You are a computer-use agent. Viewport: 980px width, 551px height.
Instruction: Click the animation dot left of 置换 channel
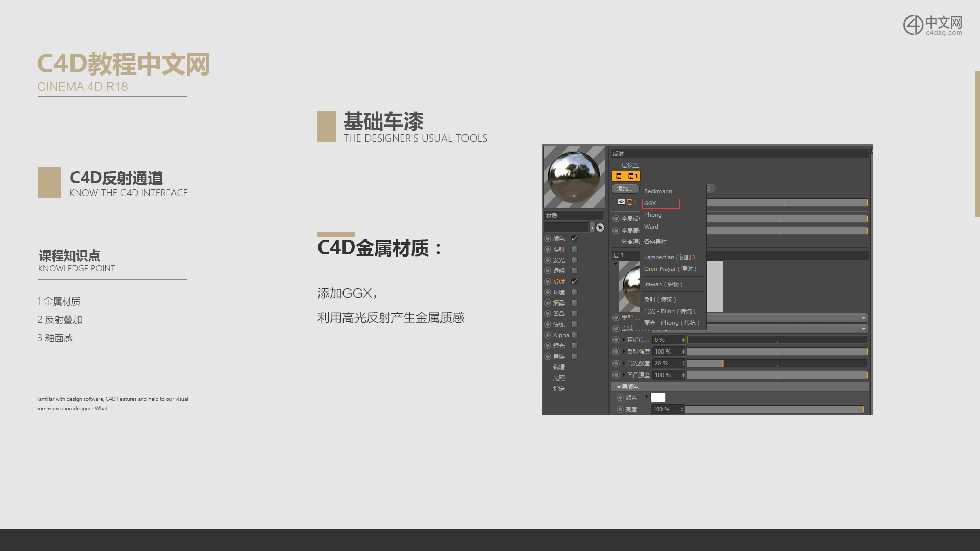pyautogui.click(x=548, y=357)
